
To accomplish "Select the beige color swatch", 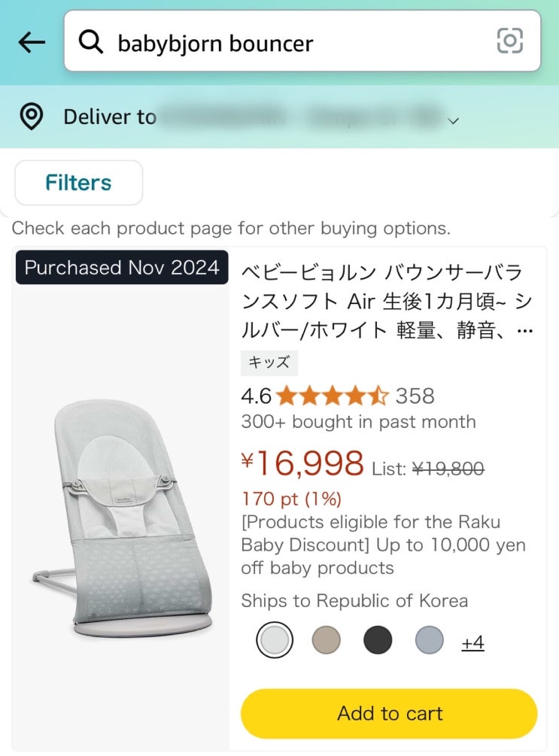I will point(326,641).
